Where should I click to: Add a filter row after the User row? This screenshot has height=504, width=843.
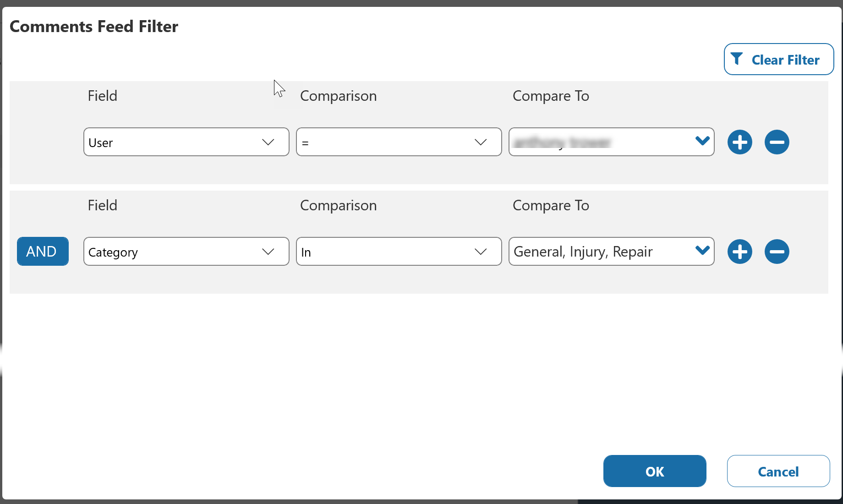(x=739, y=142)
